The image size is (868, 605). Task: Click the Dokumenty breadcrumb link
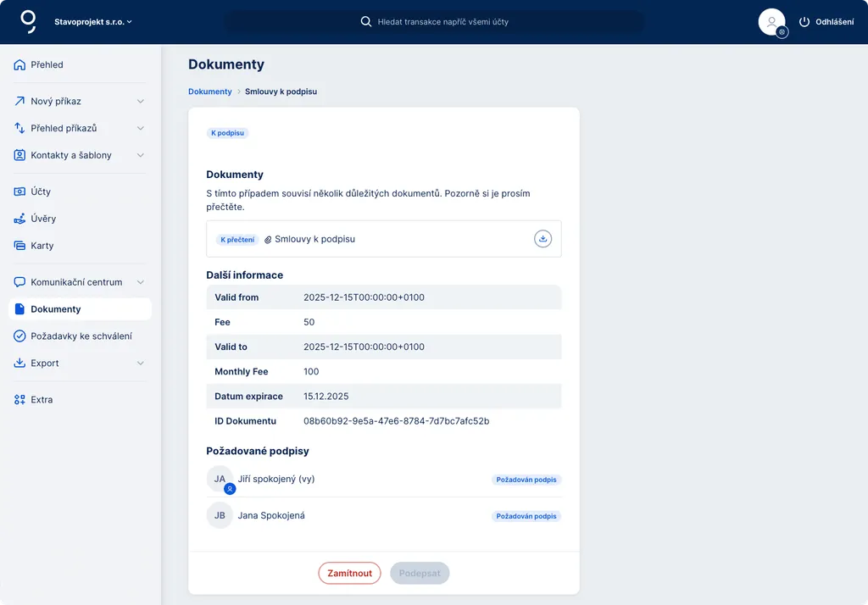(x=209, y=92)
